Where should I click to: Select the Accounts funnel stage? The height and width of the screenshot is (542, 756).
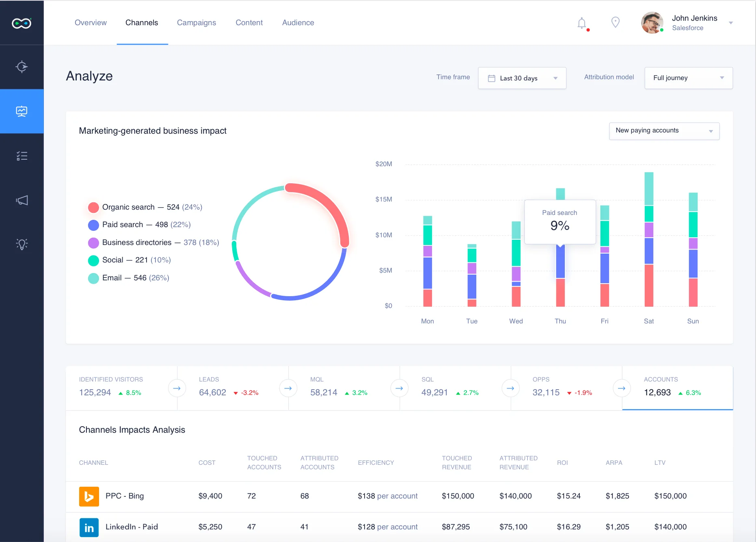tap(677, 387)
